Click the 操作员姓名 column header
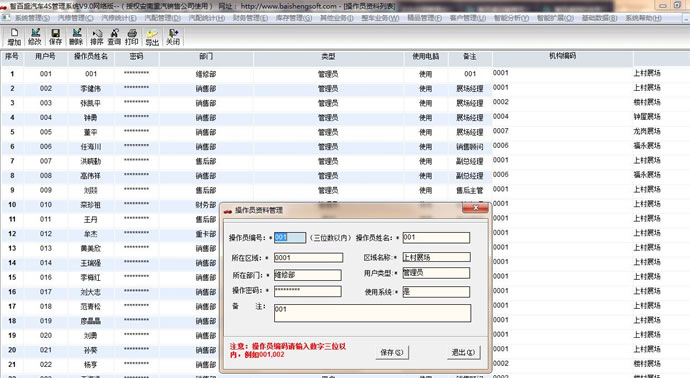 pyautogui.click(x=91, y=56)
